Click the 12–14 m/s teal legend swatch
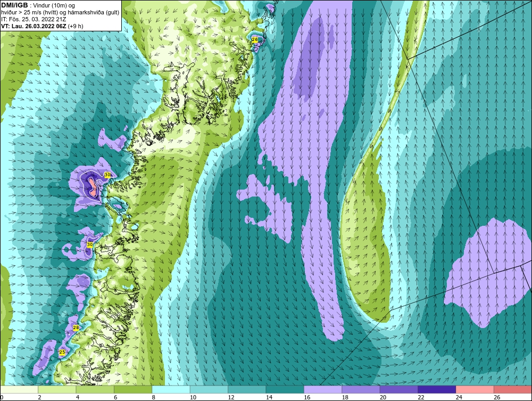 click(247, 389)
